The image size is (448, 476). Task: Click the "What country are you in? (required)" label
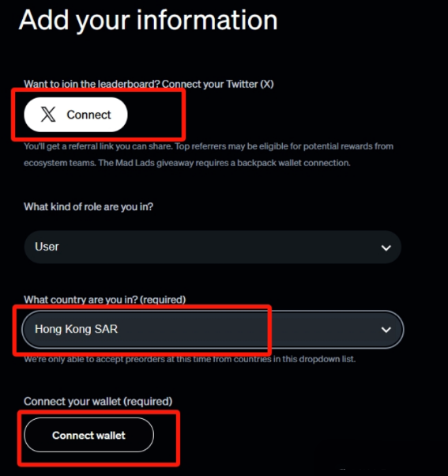(x=104, y=300)
